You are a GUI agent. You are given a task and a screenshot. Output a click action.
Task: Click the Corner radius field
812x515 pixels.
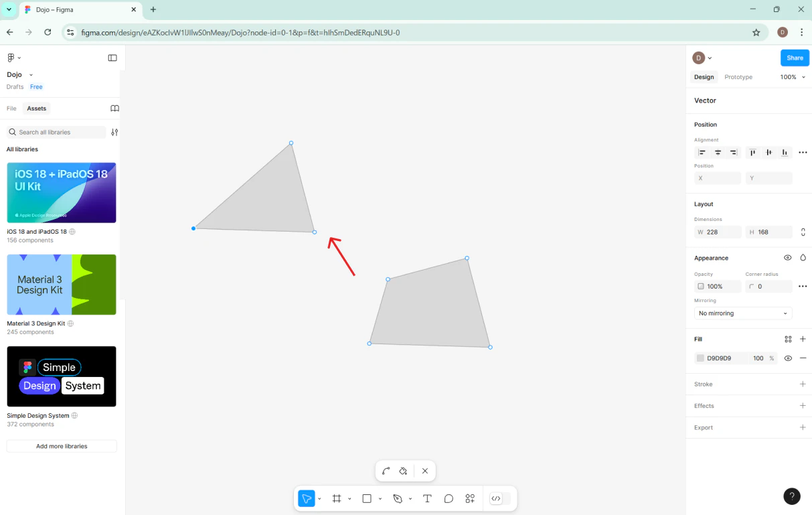768,287
